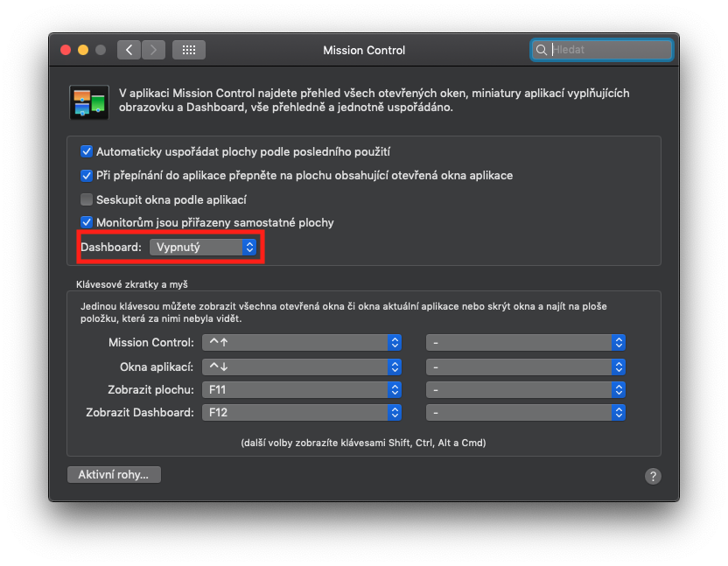Toggle Při přepínání do aplikace checkbox

[87, 176]
